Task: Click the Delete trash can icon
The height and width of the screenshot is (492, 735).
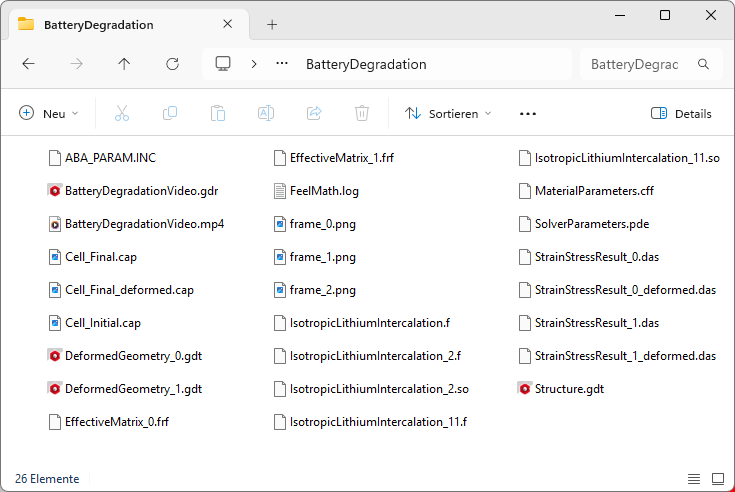Action: pyautogui.click(x=362, y=113)
